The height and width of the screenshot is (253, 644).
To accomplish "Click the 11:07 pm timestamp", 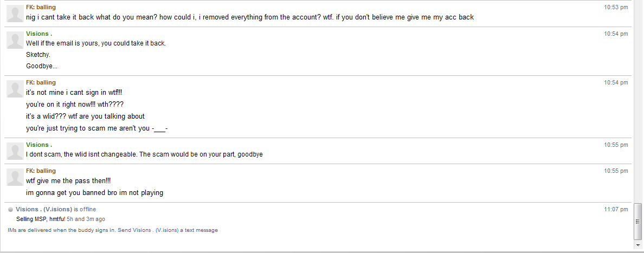I will coord(616,209).
